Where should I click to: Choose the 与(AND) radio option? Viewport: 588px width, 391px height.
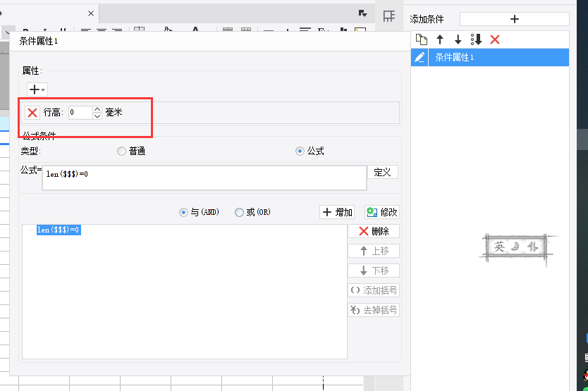click(183, 213)
